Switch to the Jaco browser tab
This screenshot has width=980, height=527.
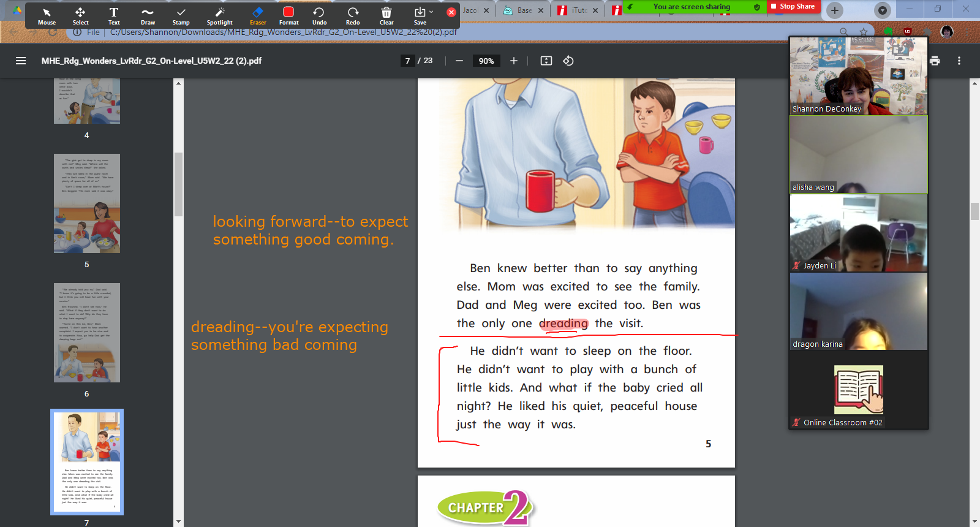(x=470, y=10)
